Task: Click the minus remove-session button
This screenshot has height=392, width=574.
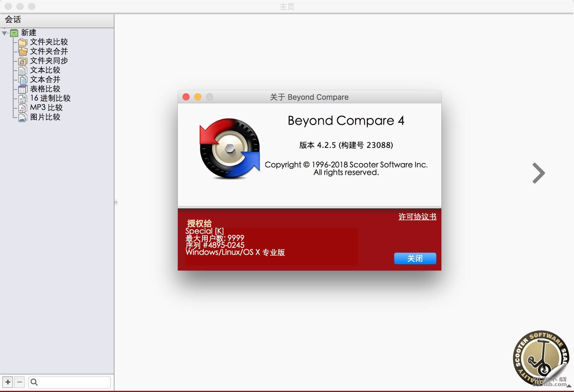Action: coord(20,382)
